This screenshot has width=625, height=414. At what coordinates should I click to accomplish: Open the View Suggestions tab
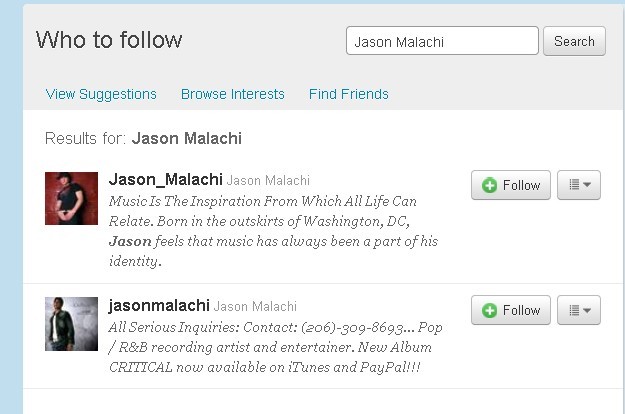pyautogui.click(x=101, y=94)
